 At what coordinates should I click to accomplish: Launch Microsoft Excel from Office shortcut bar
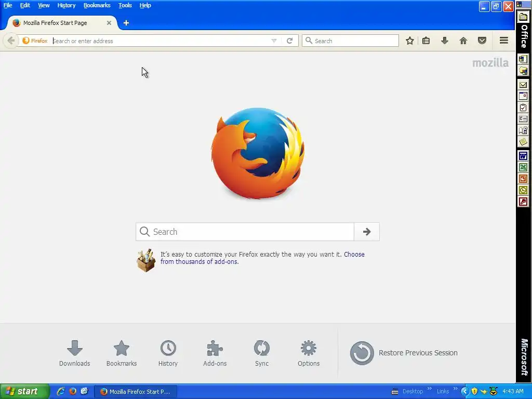[x=523, y=168]
